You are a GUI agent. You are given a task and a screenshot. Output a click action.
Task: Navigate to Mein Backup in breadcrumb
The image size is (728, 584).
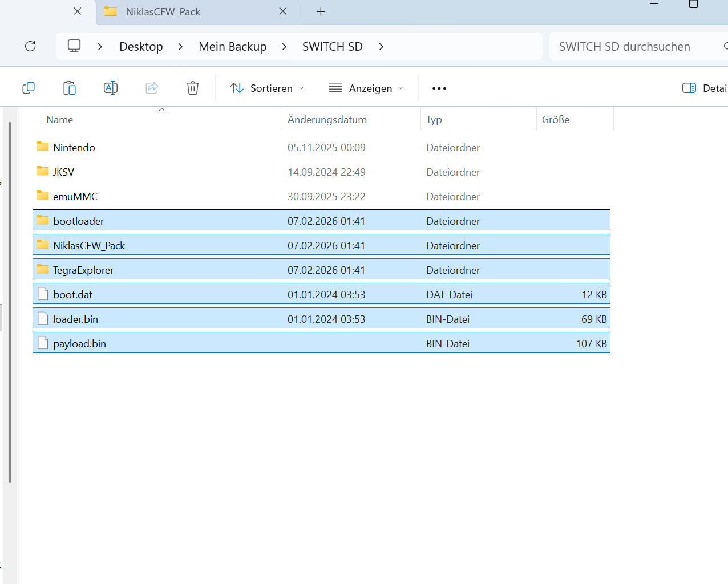(x=232, y=47)
